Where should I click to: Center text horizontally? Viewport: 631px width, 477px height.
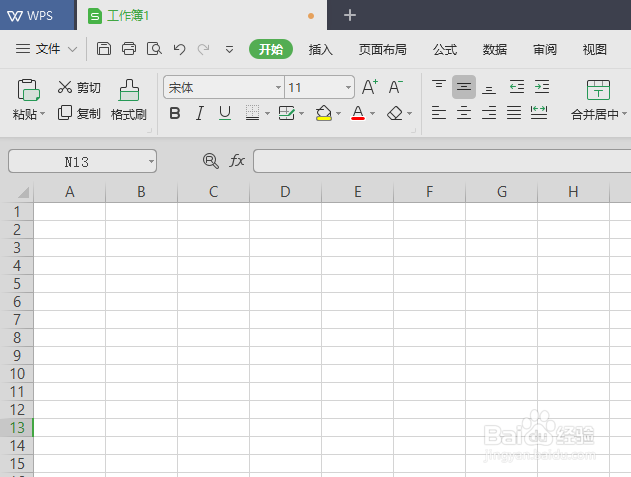[x=464, y=113]
